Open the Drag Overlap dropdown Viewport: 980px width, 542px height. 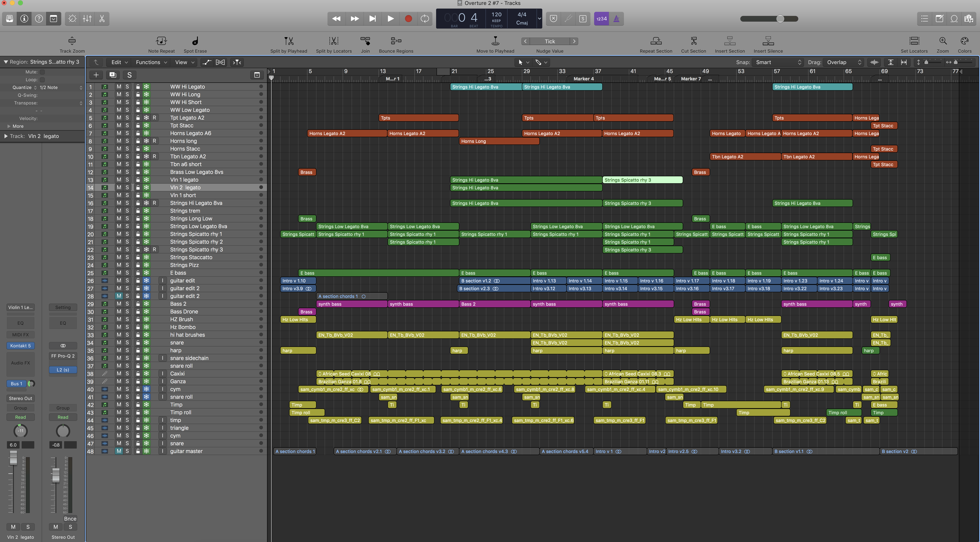(844, 62)
